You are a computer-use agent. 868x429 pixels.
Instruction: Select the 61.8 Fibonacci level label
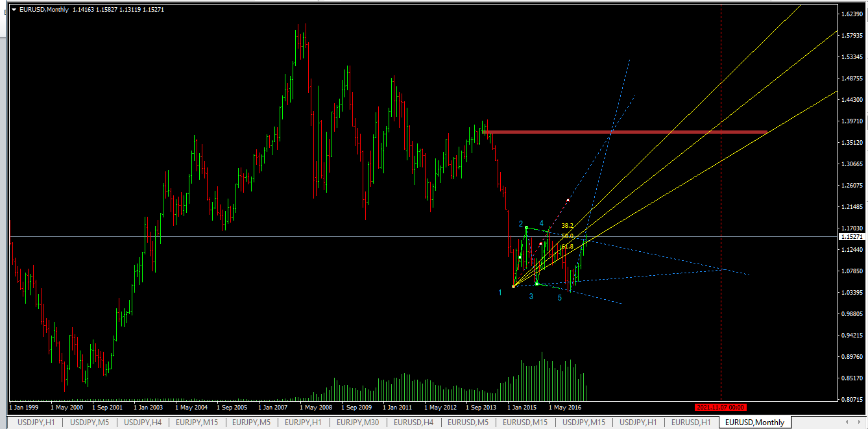(x=567, y=247)
